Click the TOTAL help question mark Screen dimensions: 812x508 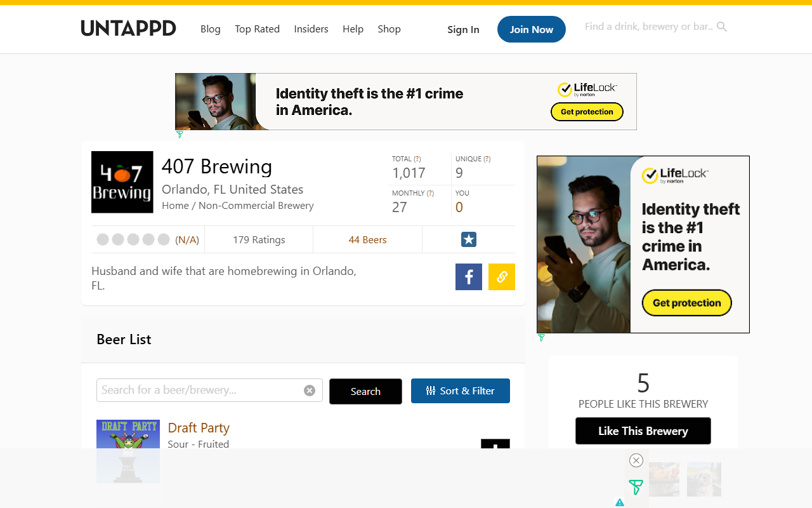click(x=417, y=159)
